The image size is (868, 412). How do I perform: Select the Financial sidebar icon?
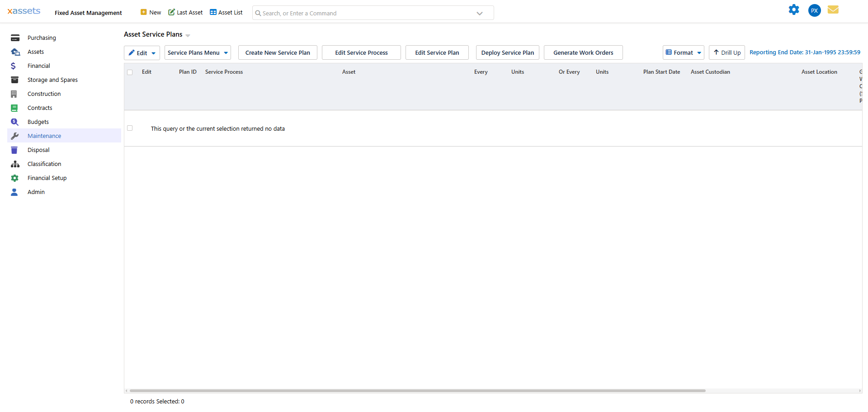tap(15, 66)
